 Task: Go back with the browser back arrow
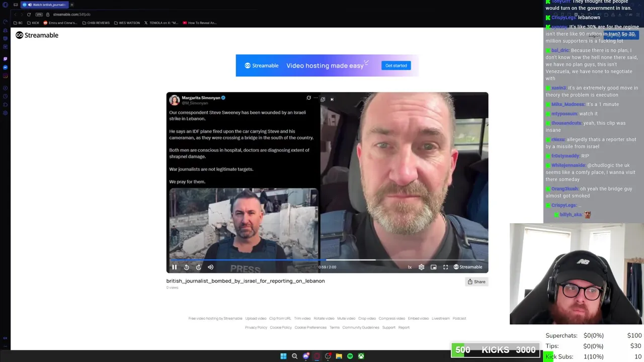coord(16,15)
